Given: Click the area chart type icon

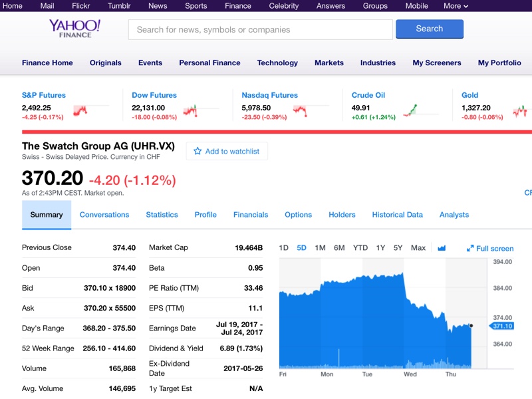Looking at the screenshot, I should pyautogui.click(x=442, y=248).
